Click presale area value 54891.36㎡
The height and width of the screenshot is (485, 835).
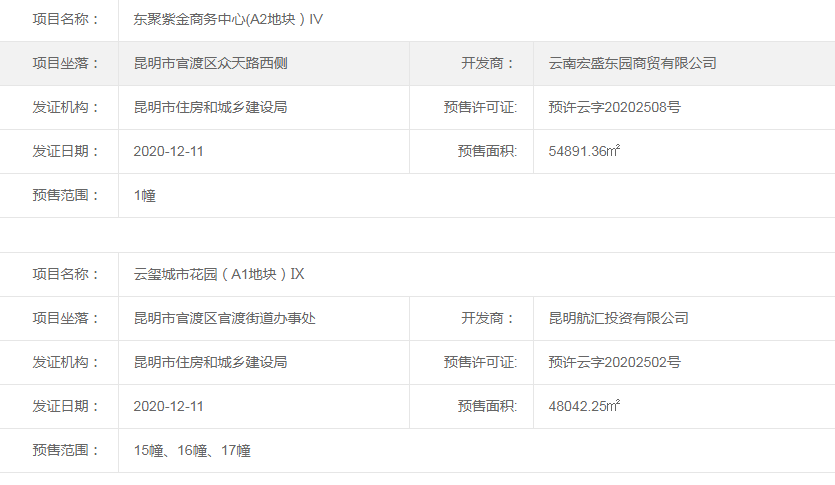click(584, 151)
